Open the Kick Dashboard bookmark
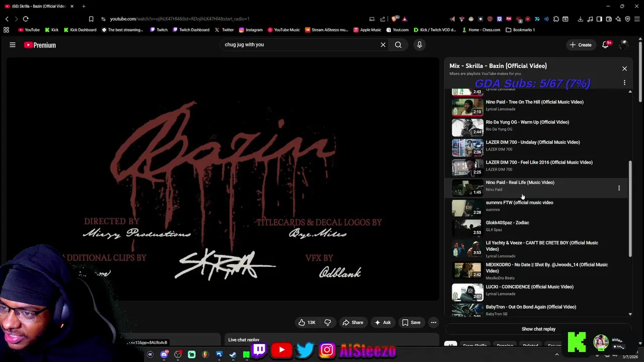Viewport: 644px width, 362px height. (x=80, y=30)
